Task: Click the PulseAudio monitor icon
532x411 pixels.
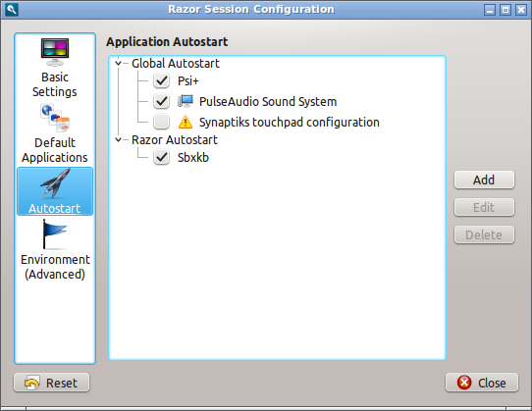Action: [x=186, y=101]
